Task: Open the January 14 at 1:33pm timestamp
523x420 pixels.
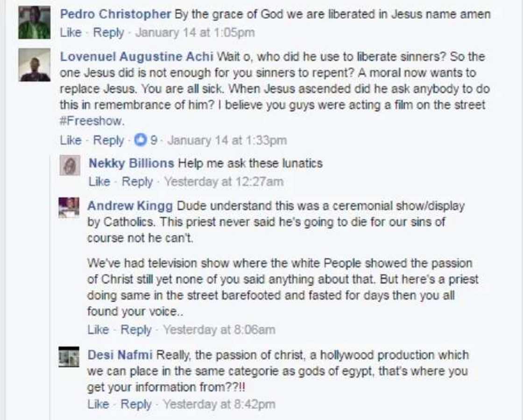Action: tap(227, 140)
